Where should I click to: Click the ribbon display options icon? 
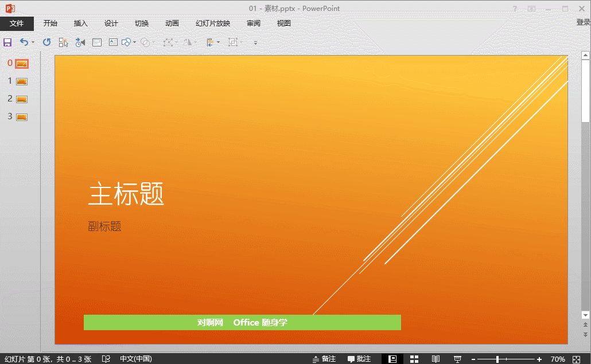point(531,9)
